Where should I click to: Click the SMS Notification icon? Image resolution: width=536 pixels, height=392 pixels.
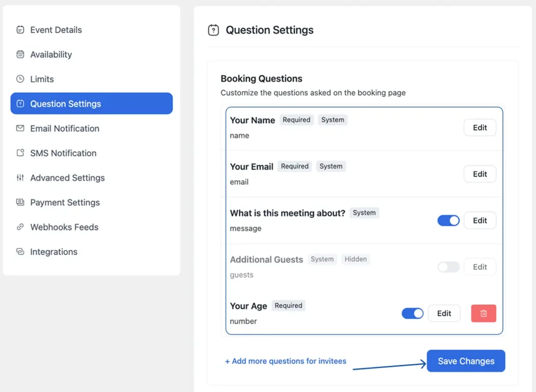click(x=21, y=153)
